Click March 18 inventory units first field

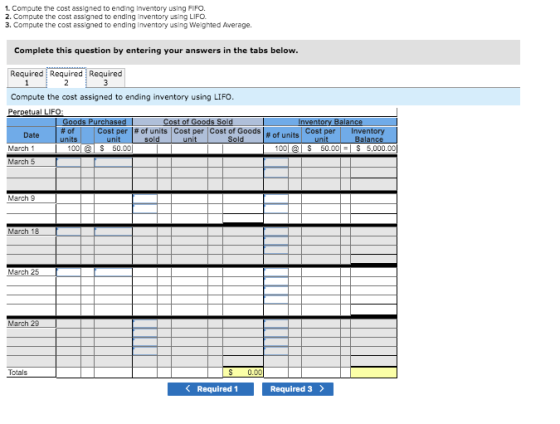click(276, 231)
